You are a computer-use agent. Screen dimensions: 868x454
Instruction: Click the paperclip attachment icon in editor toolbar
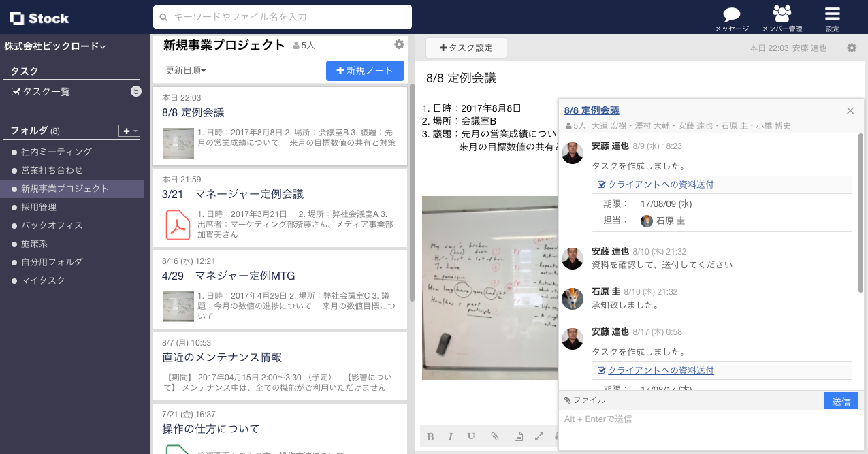pyautogui.click(x=495, y=436)
